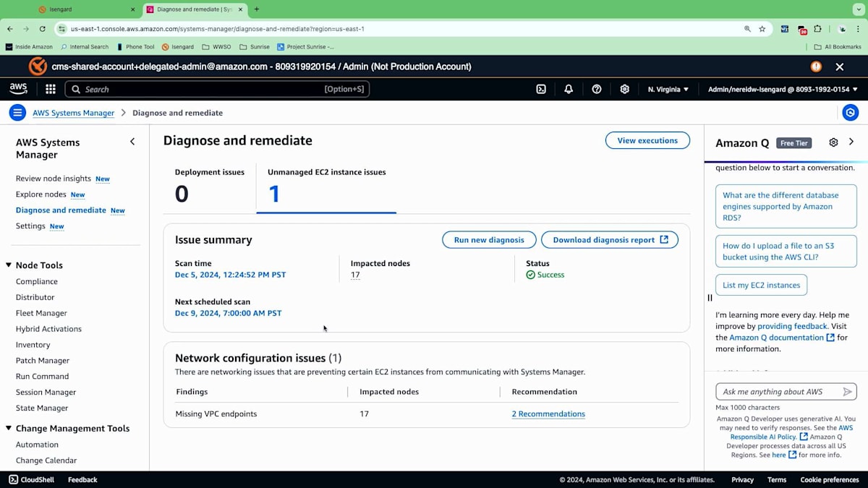This screenshot has width=868, height=488.
Task: Click Run new diagnosis
Action: 489,240
